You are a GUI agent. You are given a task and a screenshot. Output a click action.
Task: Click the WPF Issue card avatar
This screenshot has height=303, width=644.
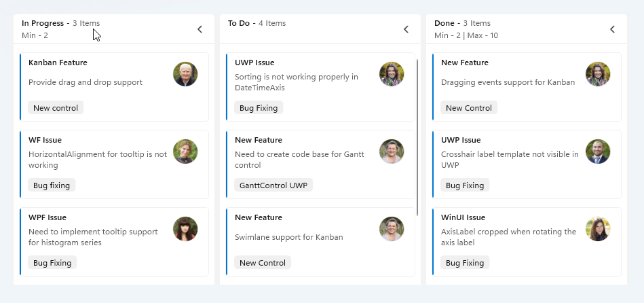click(185, 229)
